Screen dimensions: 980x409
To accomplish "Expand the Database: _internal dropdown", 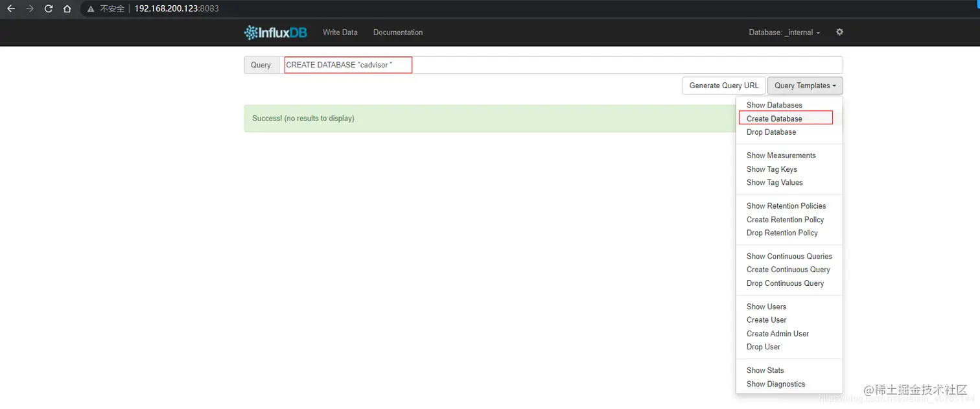I will pyautogui.click(x=784, y=32).
